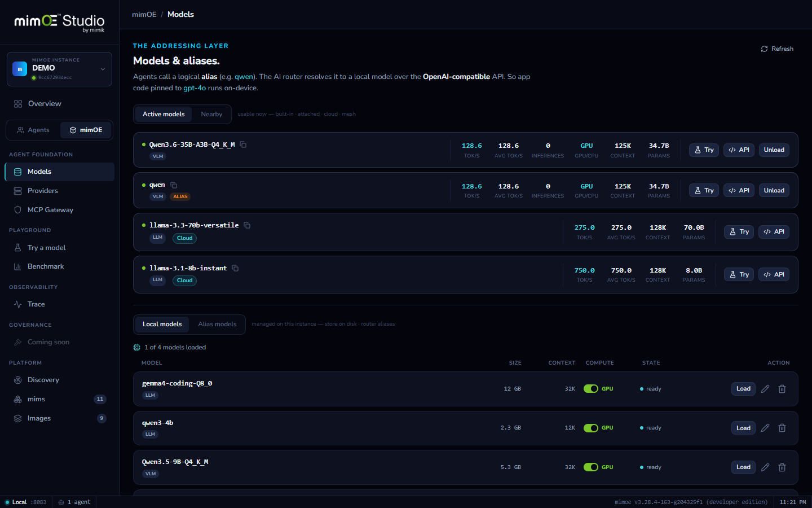Unload the Qwen3.6-35B-A3B-Q4_K_M model
Viewport: 812px width, 508px height.
click(774, 150)
